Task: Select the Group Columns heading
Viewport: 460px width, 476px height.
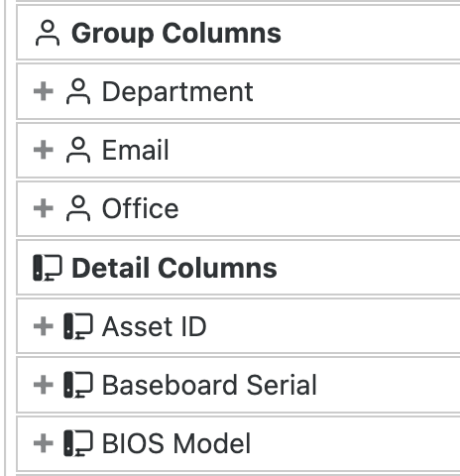Action: pos(176,33)
